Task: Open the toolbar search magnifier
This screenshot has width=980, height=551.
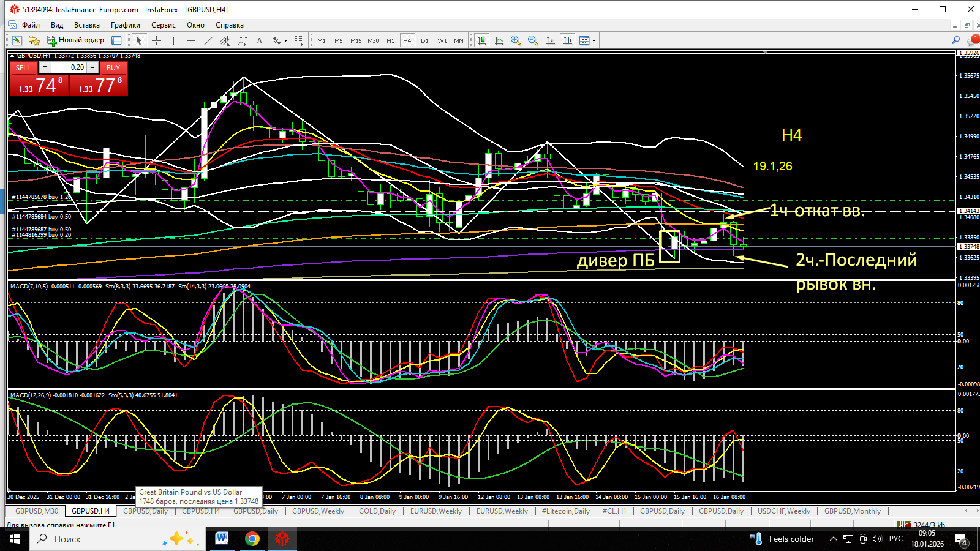Action: (x=956, y=40)
